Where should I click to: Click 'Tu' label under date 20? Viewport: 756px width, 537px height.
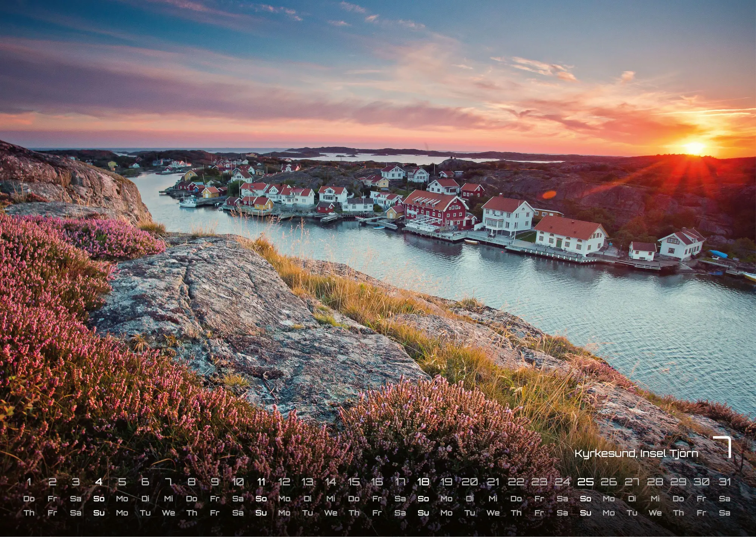(x=470, y=513)
